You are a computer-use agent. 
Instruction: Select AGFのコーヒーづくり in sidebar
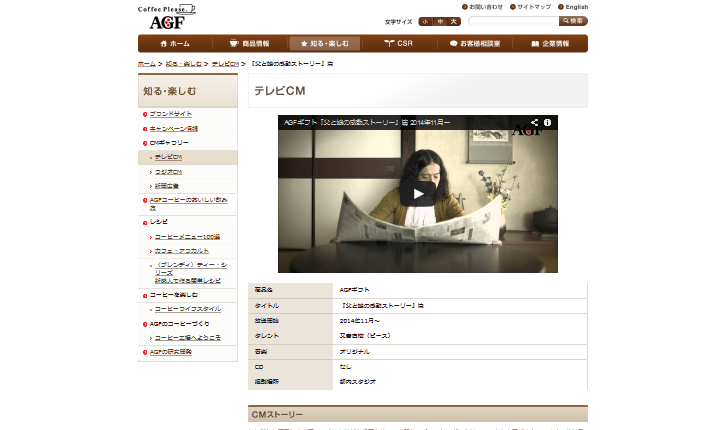179,324
